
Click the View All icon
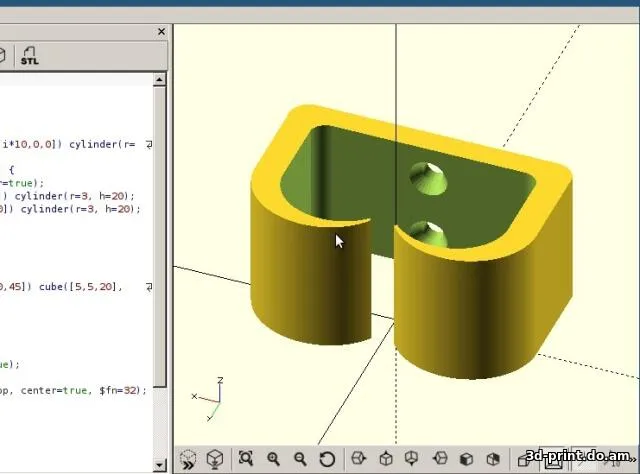coord(246,459)
